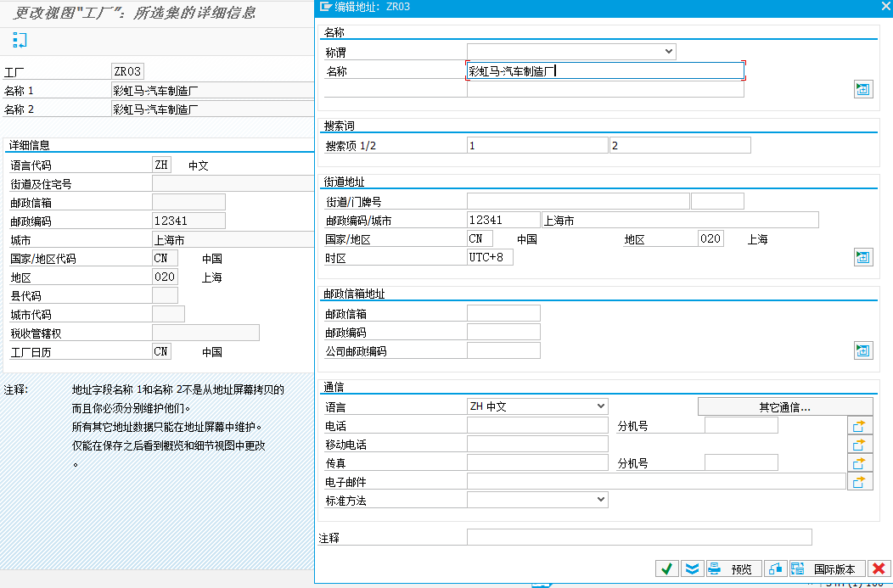Click 工厂日历 CN field in background view
The image size is (893, 588).
pyautogui.click(x=162, y=351)
